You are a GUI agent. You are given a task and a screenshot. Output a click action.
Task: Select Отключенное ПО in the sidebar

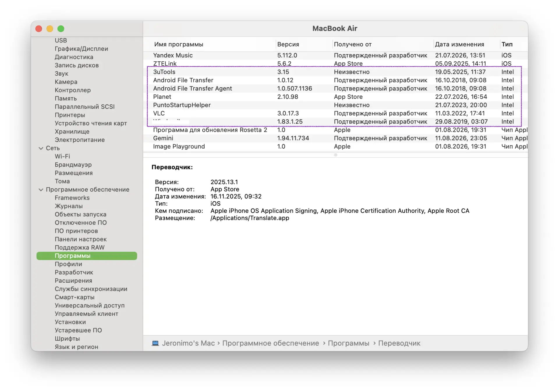[x=81, y=223]
